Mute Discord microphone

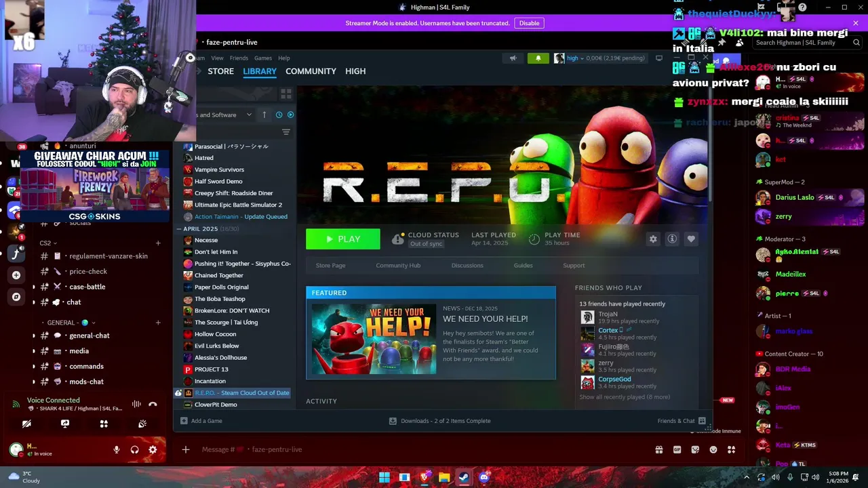[x=117, y=449]
